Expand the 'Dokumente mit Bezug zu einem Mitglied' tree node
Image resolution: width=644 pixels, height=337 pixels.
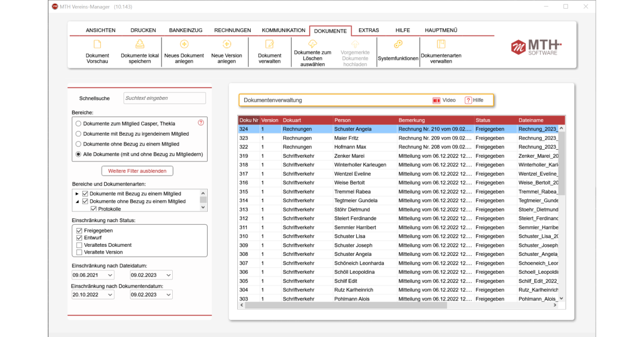click(x=77, y=193)
